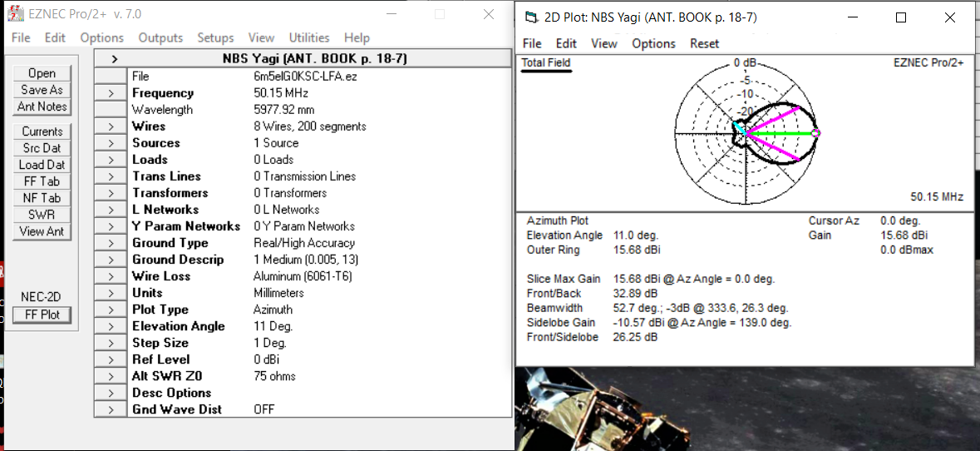980x451 pixels.
Task: Open Edit menu in 2D Plot window
Action: tap(566, 44)
